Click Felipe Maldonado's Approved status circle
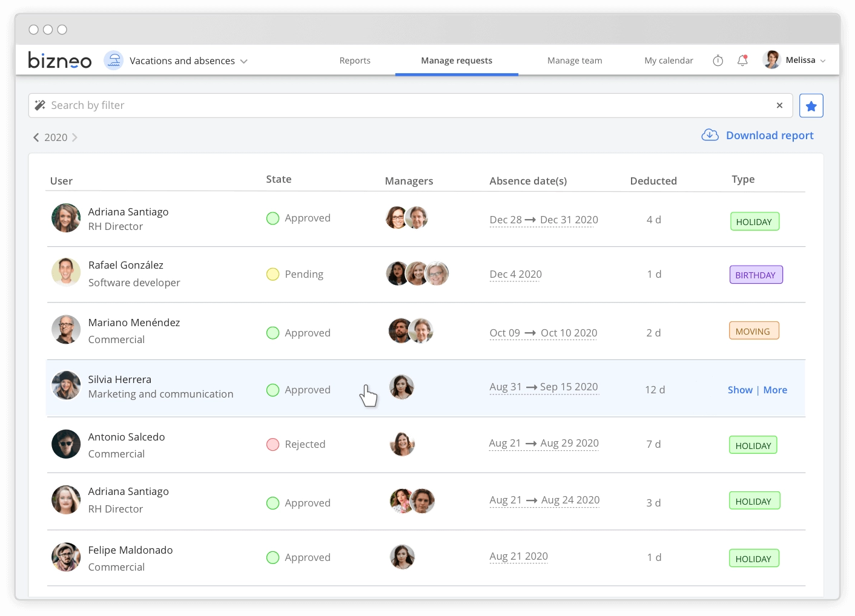The width and height of the screenshot is (855, 616). tap(272, 557)
